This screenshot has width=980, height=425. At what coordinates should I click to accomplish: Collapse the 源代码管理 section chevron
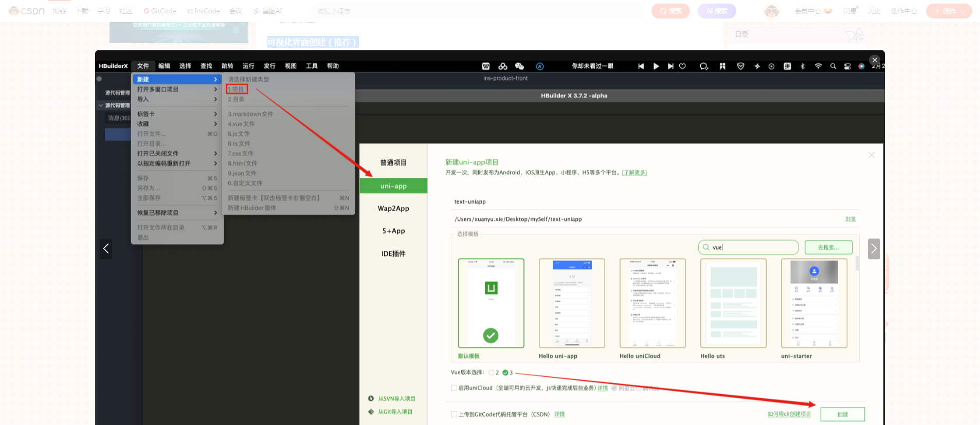tap(101, 105)
